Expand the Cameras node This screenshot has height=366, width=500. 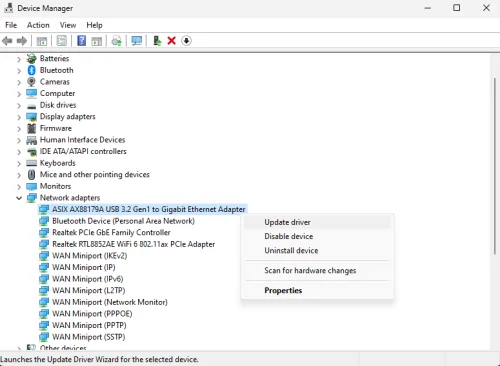[x=19, y=82]
